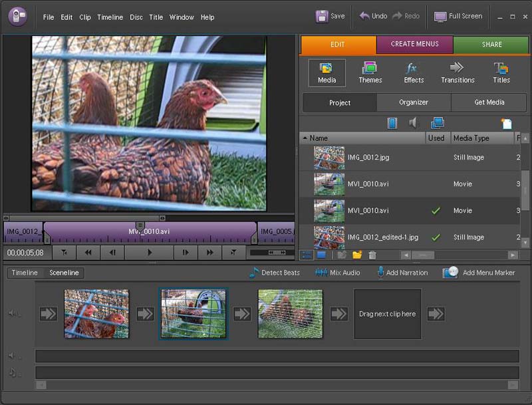Click the Add Narration microphone icon

(380, 273)
